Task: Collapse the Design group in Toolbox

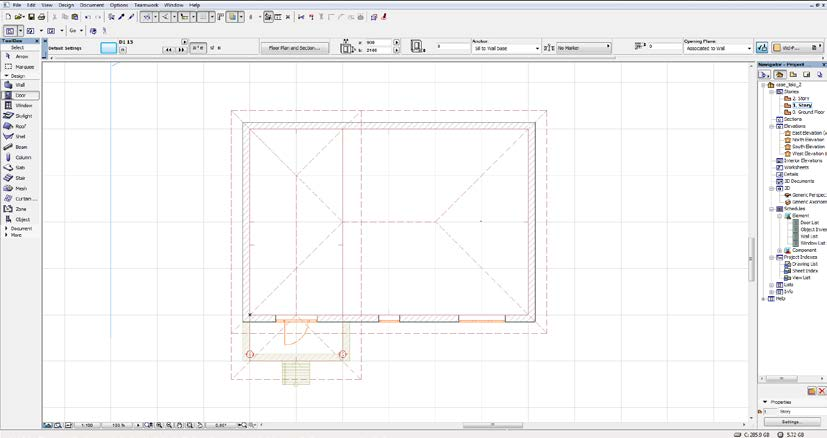Action: [x=6, y=76]
